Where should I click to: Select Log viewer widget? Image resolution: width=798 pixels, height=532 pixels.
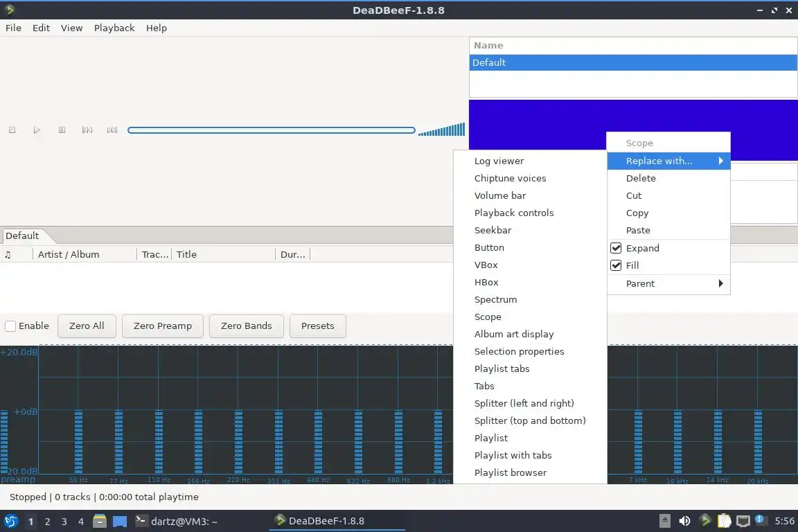point(530,161)
